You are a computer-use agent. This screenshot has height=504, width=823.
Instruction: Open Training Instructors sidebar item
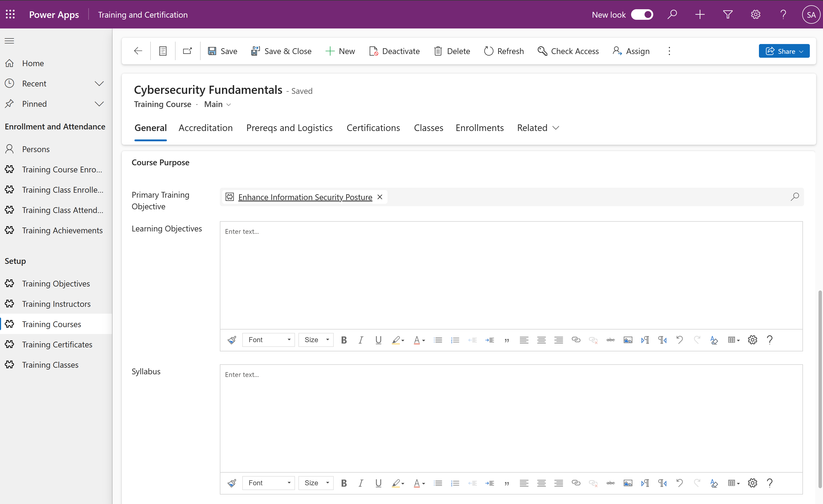tap(56, 304)
